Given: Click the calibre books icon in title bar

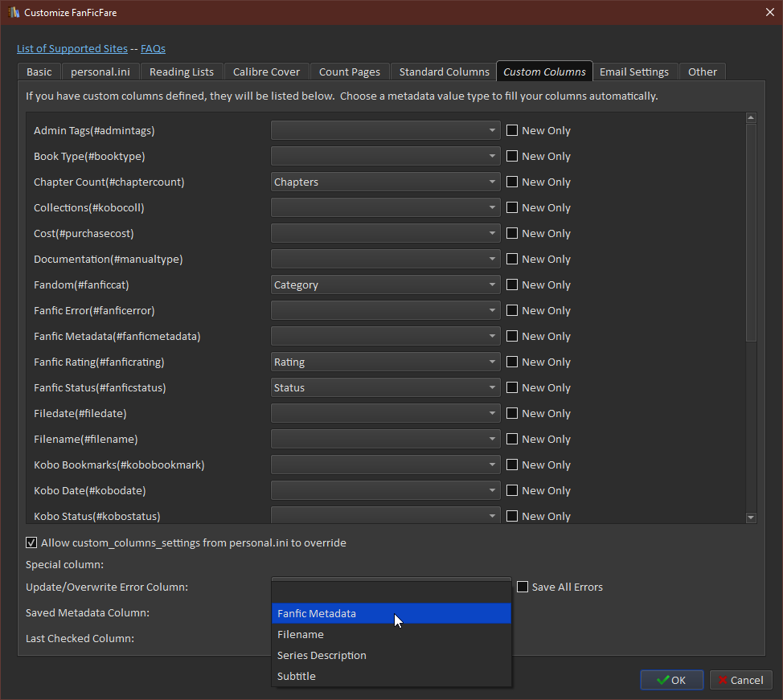Looking at the screenshot, I should pyautogui.click(x=12, y=13).
